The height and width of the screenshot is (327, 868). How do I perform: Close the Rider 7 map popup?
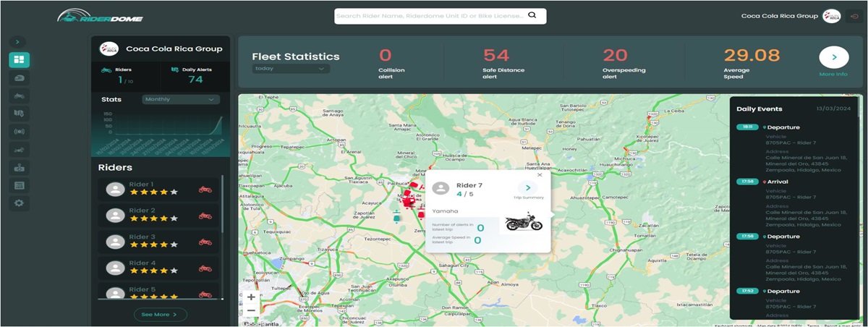point(540,175)
